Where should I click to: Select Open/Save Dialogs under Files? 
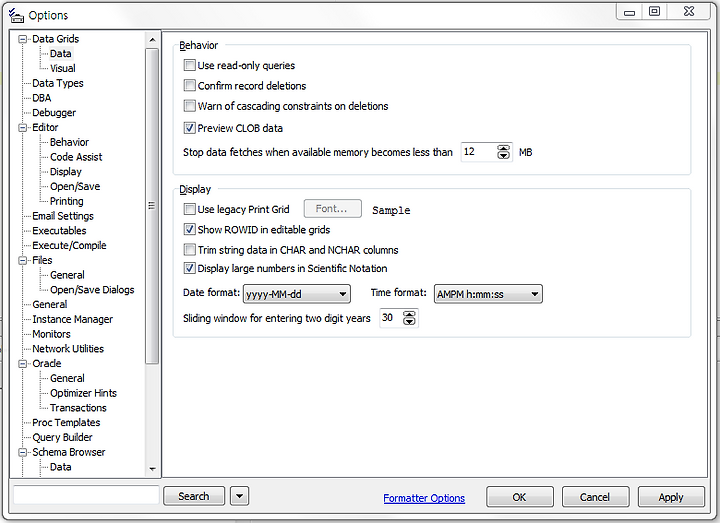coord(92,290)
